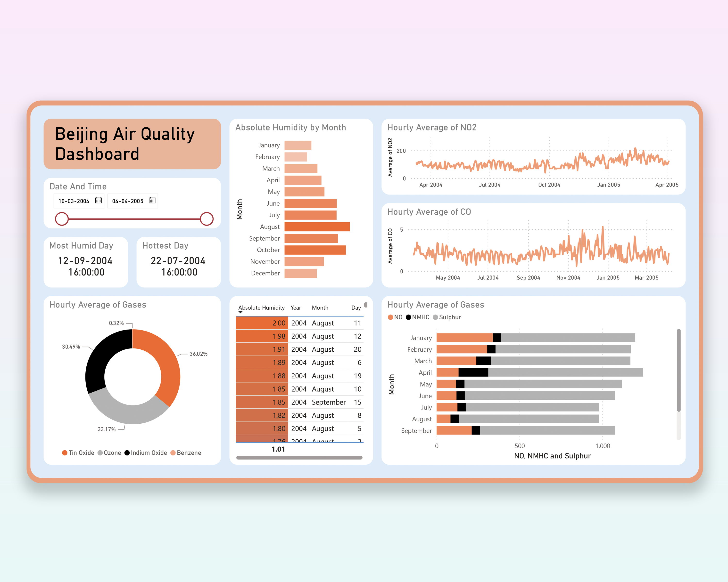This screenshot has height=582, width=728.
Task: Click the Tin Oxide legend marker
Action: (65, 453)
